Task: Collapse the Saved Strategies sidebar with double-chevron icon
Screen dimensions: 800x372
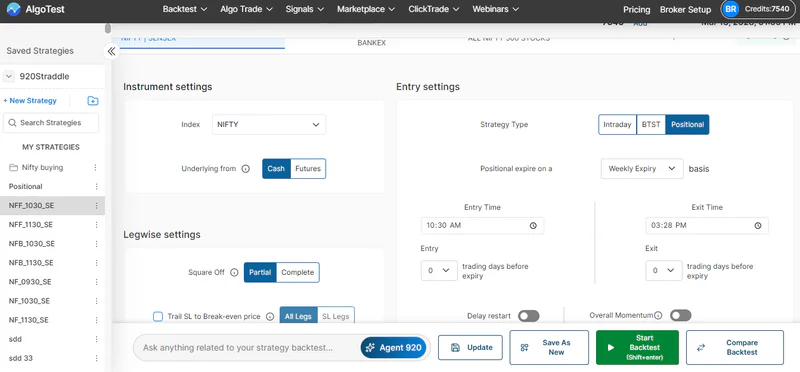Action: [x=111, y=51]
